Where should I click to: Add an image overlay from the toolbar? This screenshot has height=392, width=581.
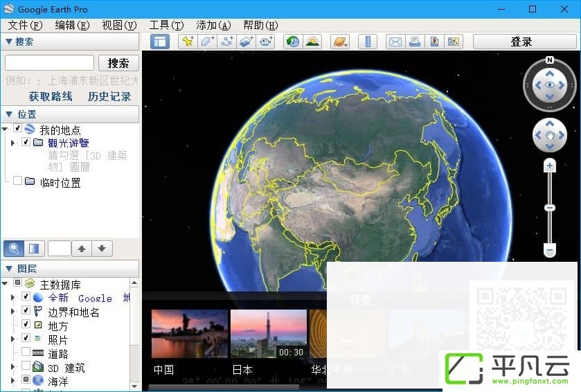247,42
